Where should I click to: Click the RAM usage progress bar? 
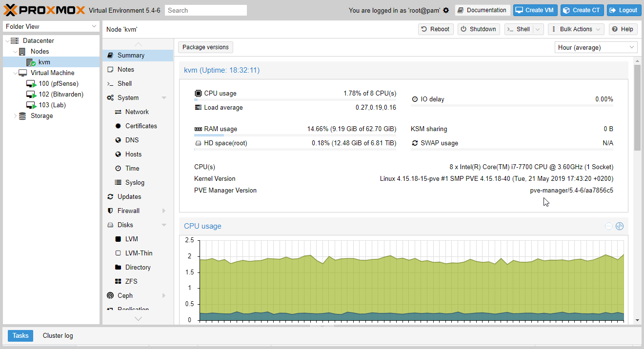(x=295, y=136)
